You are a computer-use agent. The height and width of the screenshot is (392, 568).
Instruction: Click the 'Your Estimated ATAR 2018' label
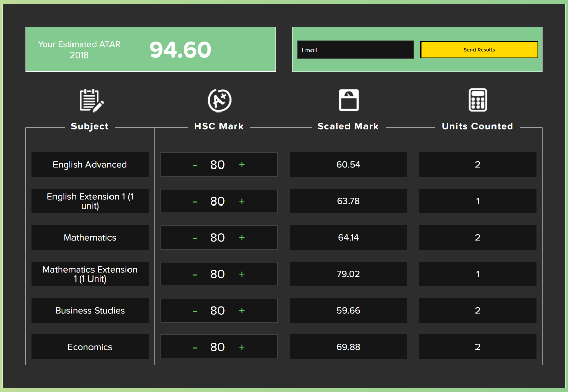[x=79, y=50]
